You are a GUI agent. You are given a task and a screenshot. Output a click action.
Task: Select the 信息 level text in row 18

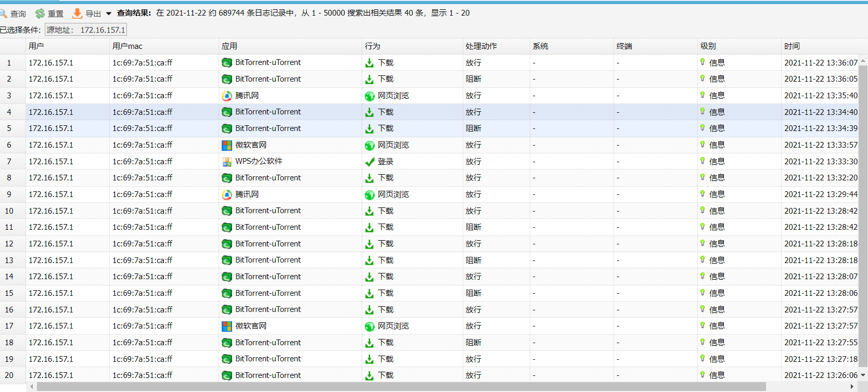coord(717,343)
